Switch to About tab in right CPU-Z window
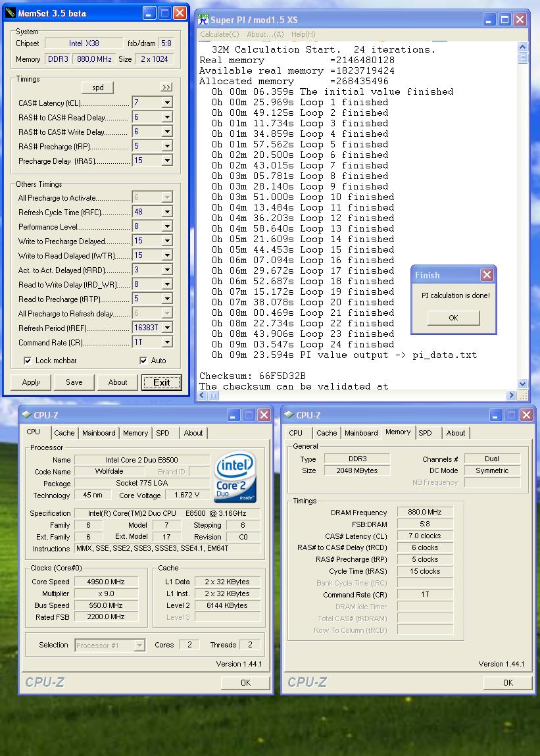Viewport: 540px width, 756px height. 456,433
